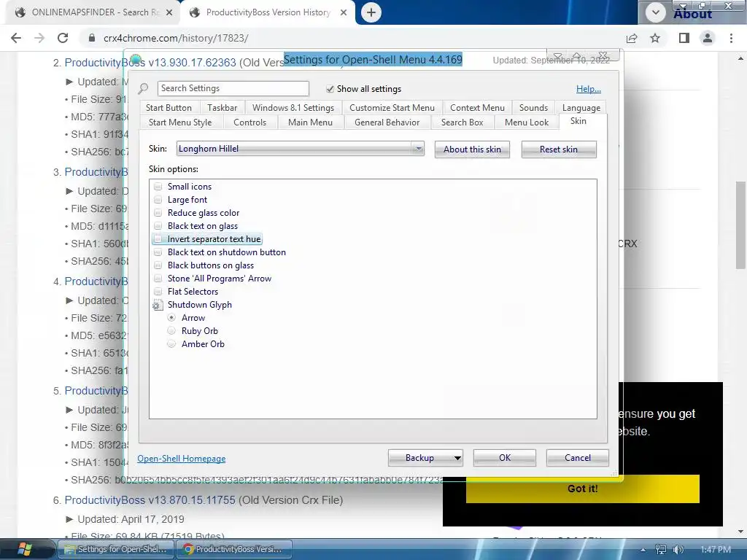
Task: Cancel the Open-Shell settings dialog
Action: [x=578, y=458]
